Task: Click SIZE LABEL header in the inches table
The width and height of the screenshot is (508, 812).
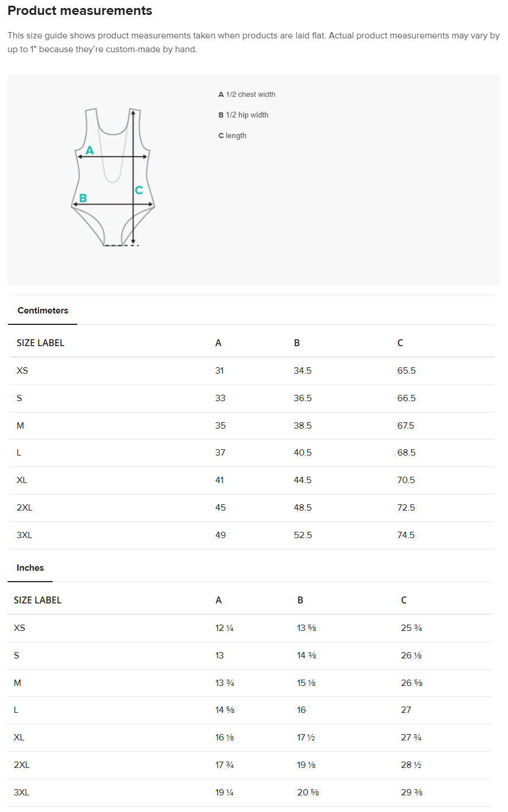Action: pos(38,600)
